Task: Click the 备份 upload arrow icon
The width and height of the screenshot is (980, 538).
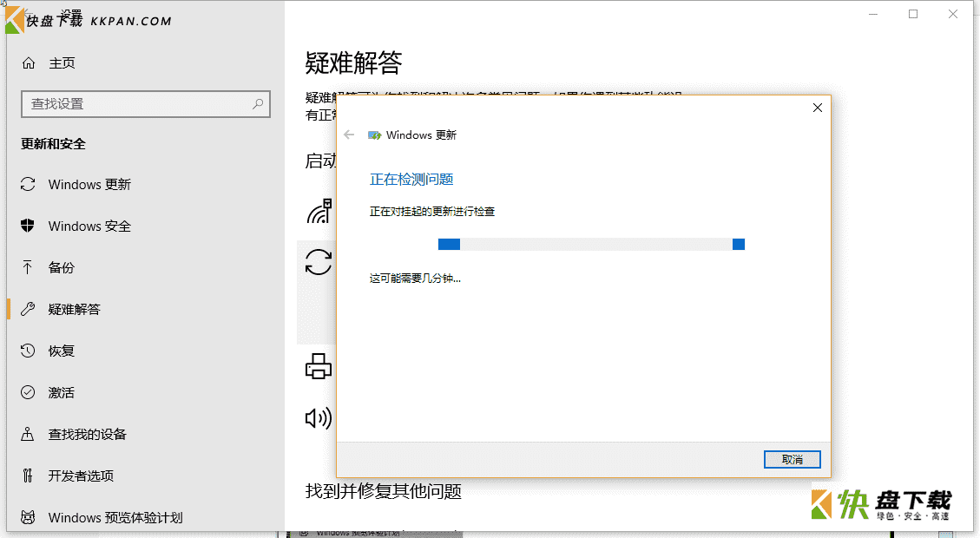Action: [28, 267]
